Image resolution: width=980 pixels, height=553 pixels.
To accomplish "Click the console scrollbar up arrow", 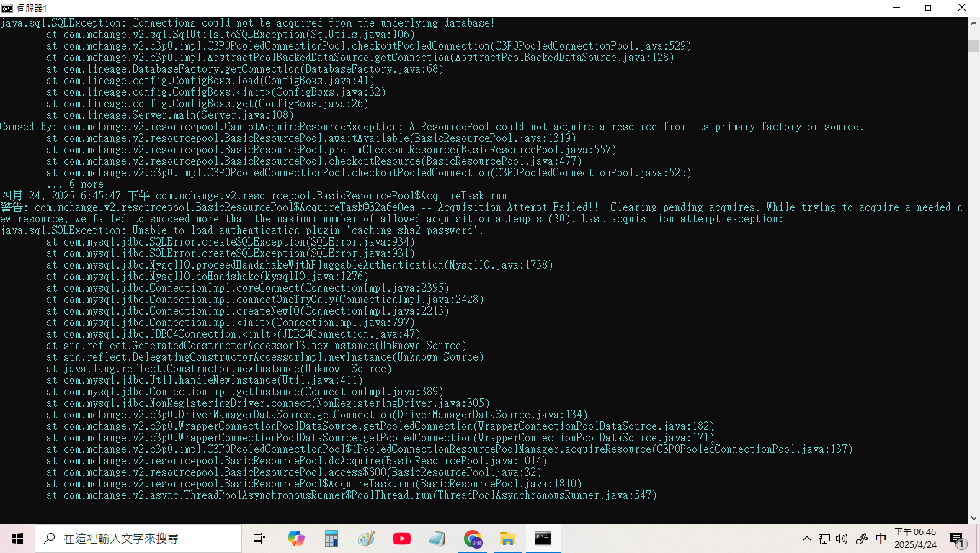I will pyautogui.click(x=974, y=23).
